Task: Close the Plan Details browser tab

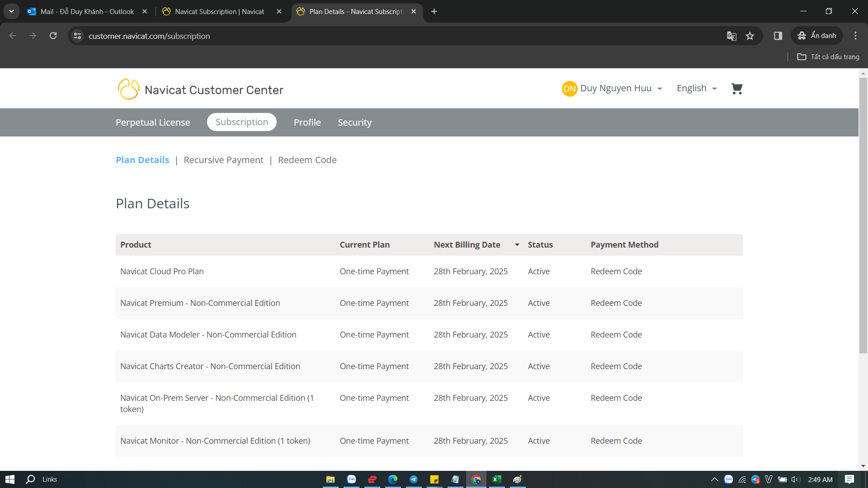Action: click(x=414, y=11)
